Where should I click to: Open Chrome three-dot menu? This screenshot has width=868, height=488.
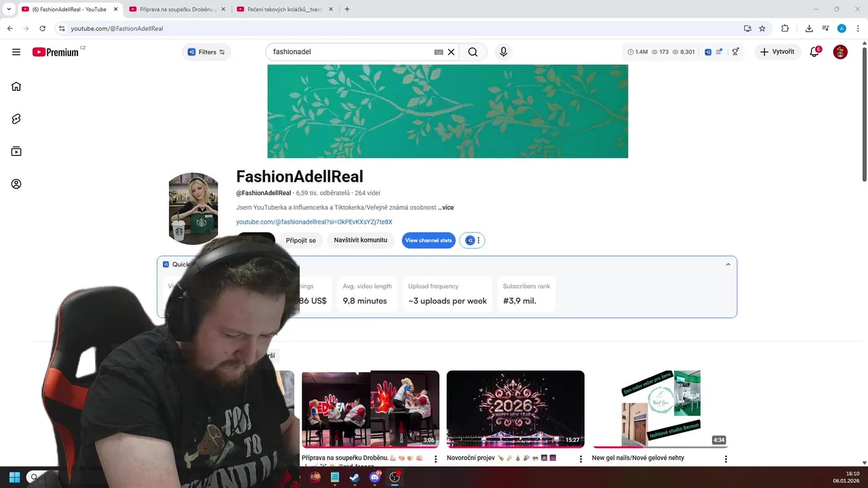click(858, 28)
